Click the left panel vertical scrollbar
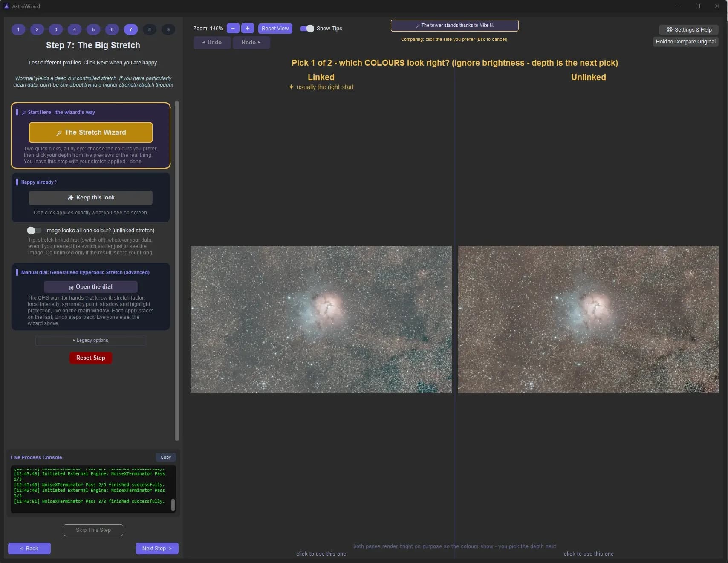This screenshot has height=563, width=728. (177, 271)
